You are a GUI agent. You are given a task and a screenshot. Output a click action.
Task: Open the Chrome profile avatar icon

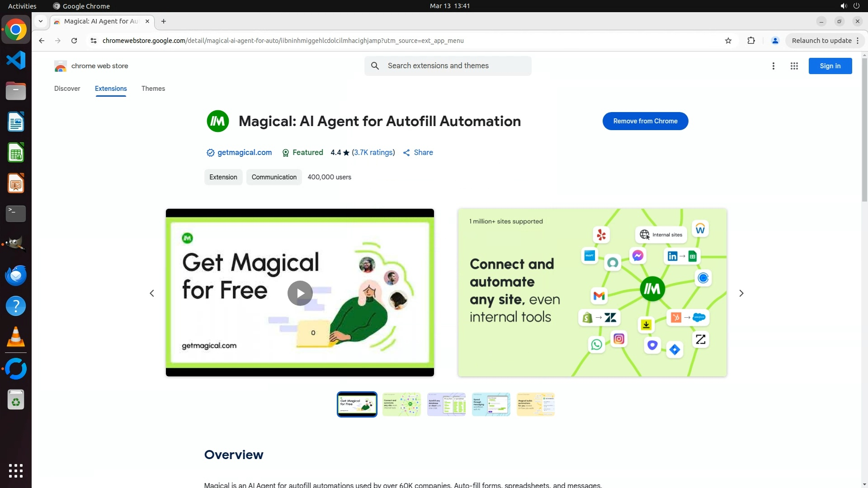click(775, 41)
